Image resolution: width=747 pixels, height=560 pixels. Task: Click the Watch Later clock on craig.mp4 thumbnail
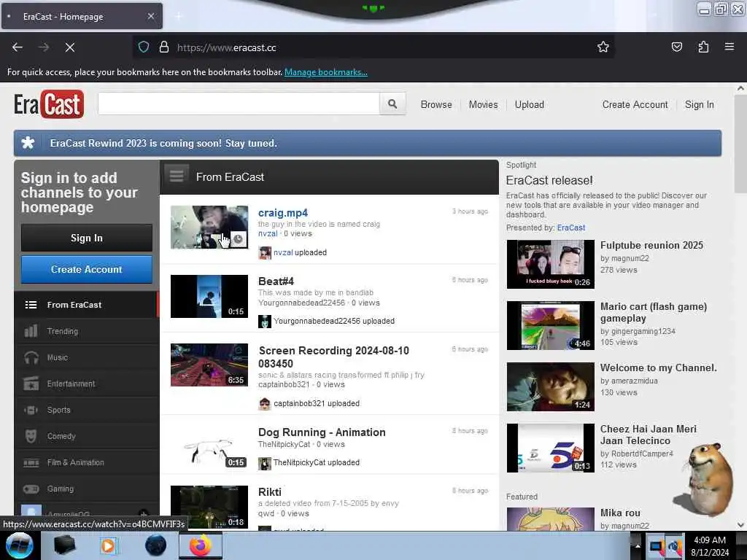[x=239, y=239]
